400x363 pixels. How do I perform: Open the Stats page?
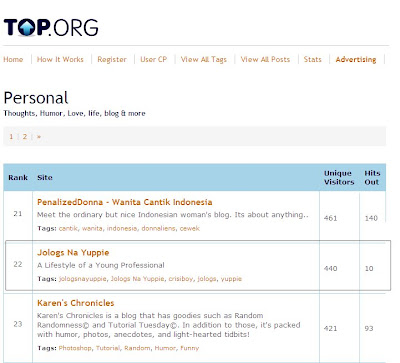pyautogui.click(x=313, y=60)
